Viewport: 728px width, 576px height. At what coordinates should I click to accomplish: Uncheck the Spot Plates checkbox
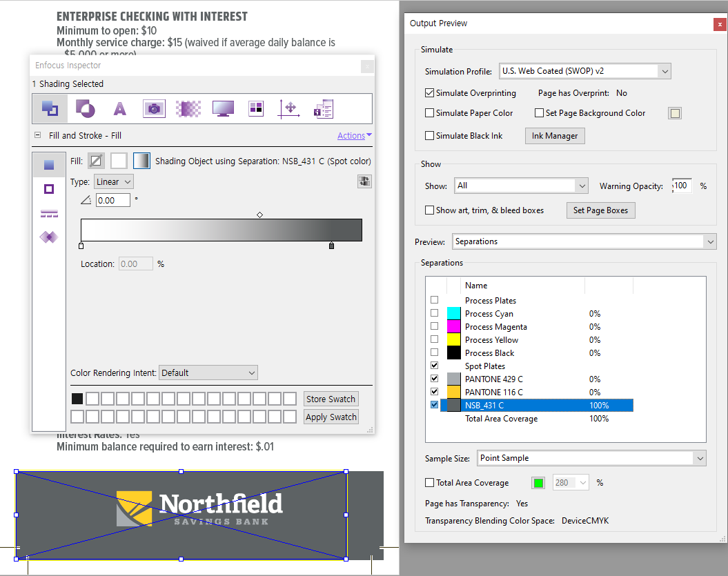(x=435, y=366)
